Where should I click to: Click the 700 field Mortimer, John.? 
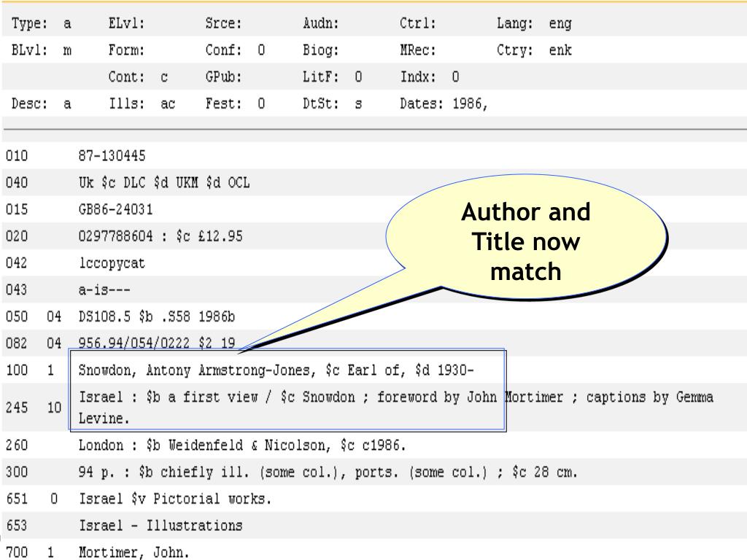click(x=134, y=553)
